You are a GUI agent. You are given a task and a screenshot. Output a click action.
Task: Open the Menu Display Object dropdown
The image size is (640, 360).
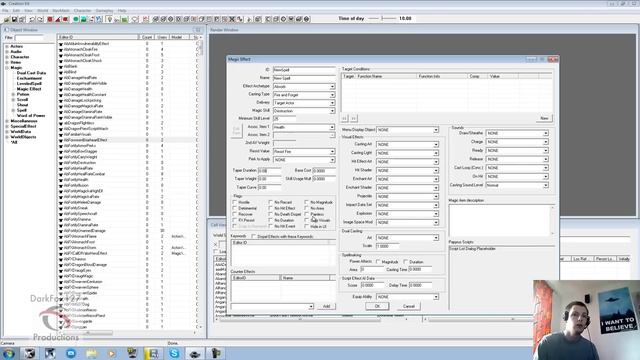point(436,130)
